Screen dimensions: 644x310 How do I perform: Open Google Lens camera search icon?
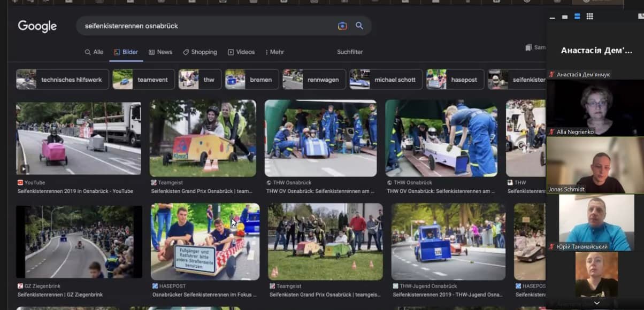tap(342, 26)
